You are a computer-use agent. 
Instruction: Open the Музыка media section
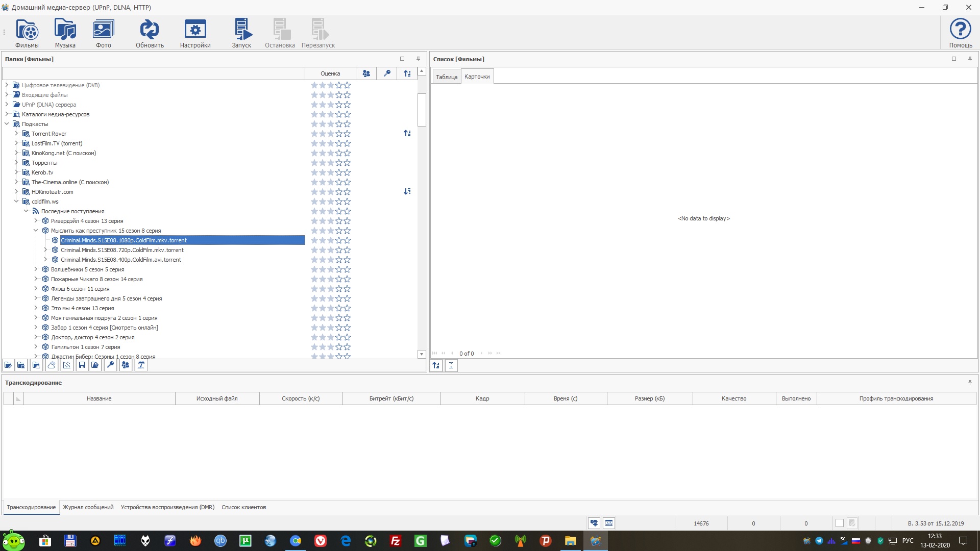click(x=65, y=33)
